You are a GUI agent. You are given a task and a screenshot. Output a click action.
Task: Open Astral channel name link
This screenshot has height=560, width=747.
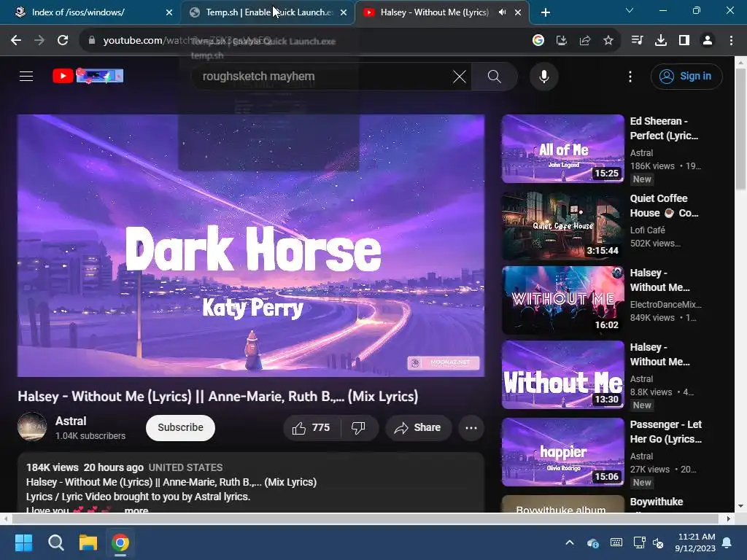coord(71,421)
